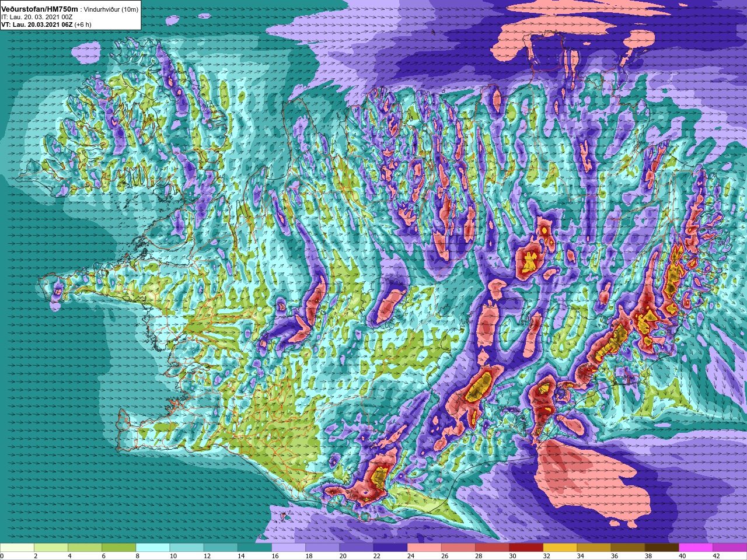This screenshot has width=747, height=560.
Task: Click the light lavender 16–18 legend swatch
Action: point(288,548)
